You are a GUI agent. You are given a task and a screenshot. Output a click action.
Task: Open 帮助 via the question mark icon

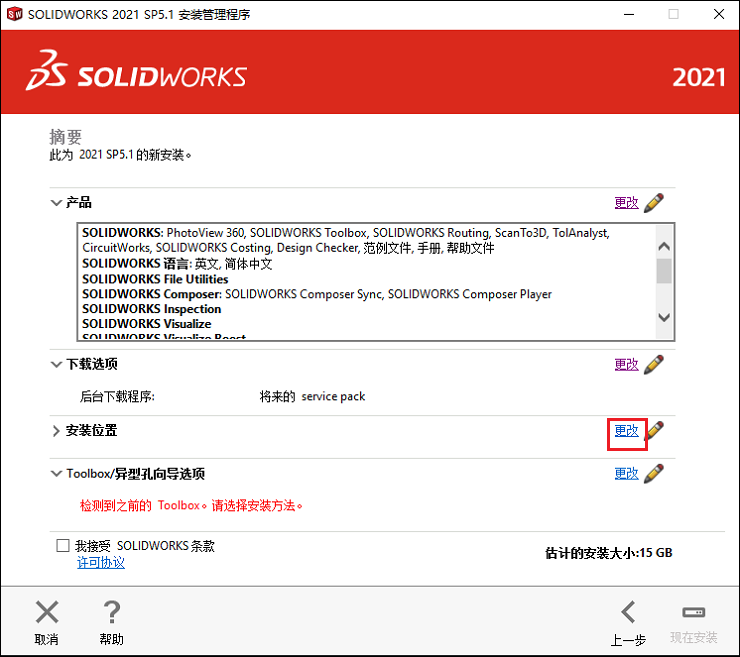point(112,612)
